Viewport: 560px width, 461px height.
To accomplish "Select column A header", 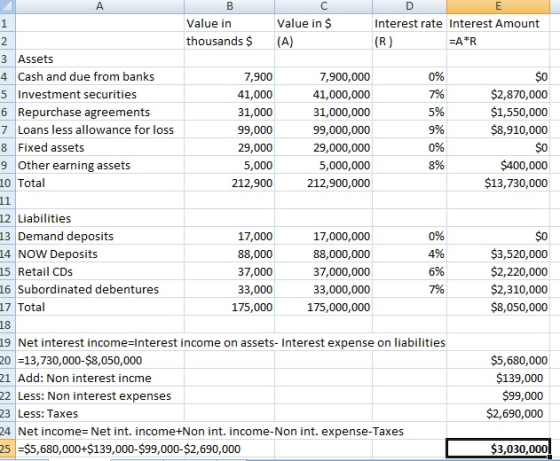I will coord(100,6).
